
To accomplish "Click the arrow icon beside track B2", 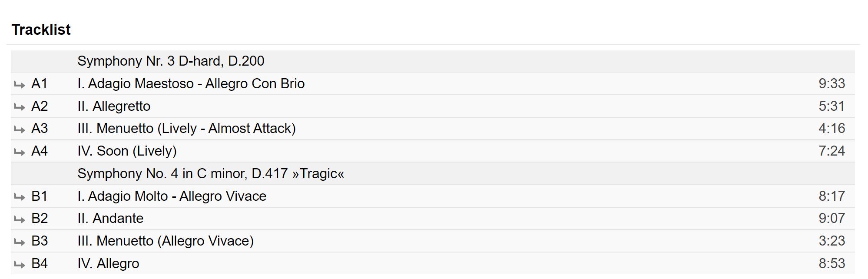I will click(20, 219).
